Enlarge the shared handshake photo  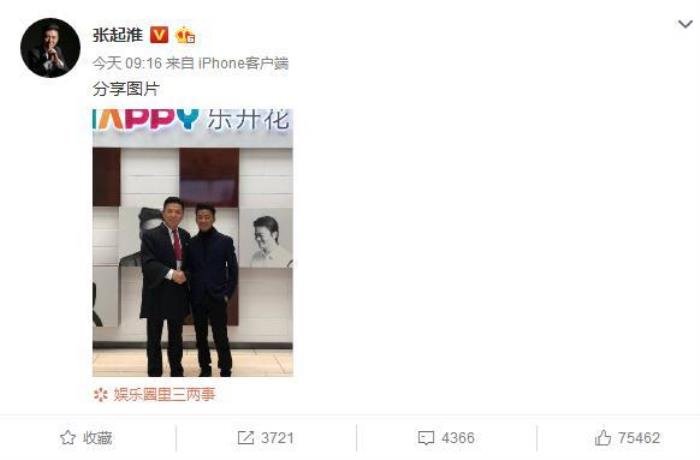point(193,243)
